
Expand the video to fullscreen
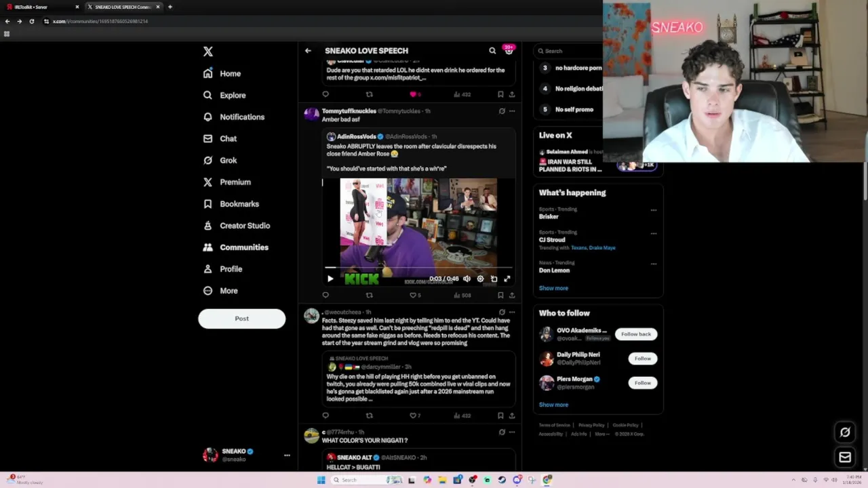click(507, 279)
